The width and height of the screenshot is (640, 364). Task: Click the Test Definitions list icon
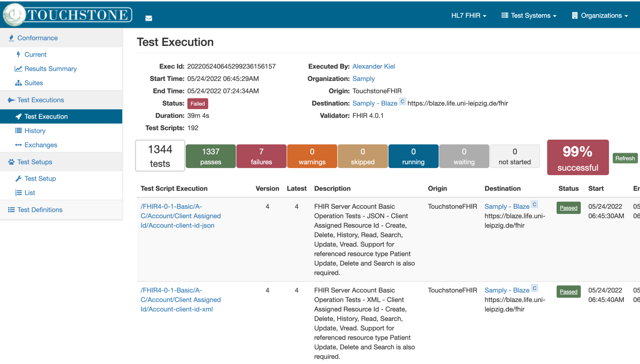click(x=11, y=210)
